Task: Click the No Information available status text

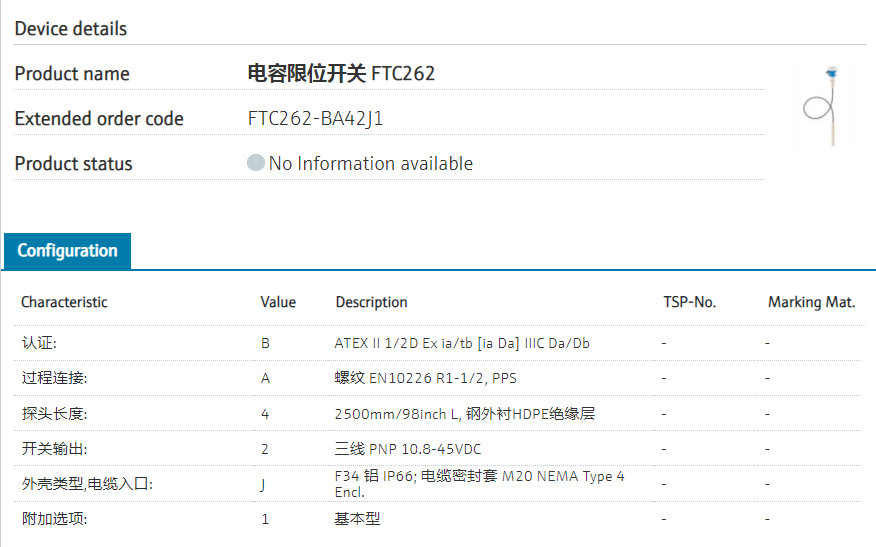Action: click(x=370, y=164)
